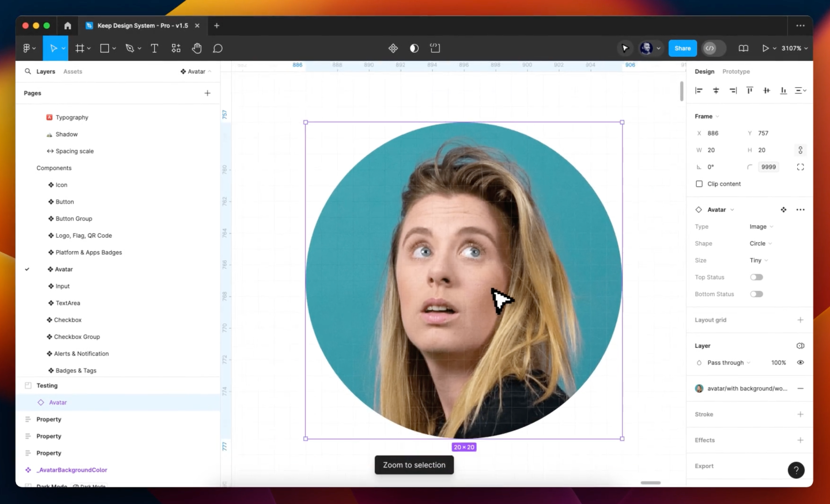Open the Shape dropdown showing Circle
The width and height of the screenshot is (830, 504).
coord(760,243)
